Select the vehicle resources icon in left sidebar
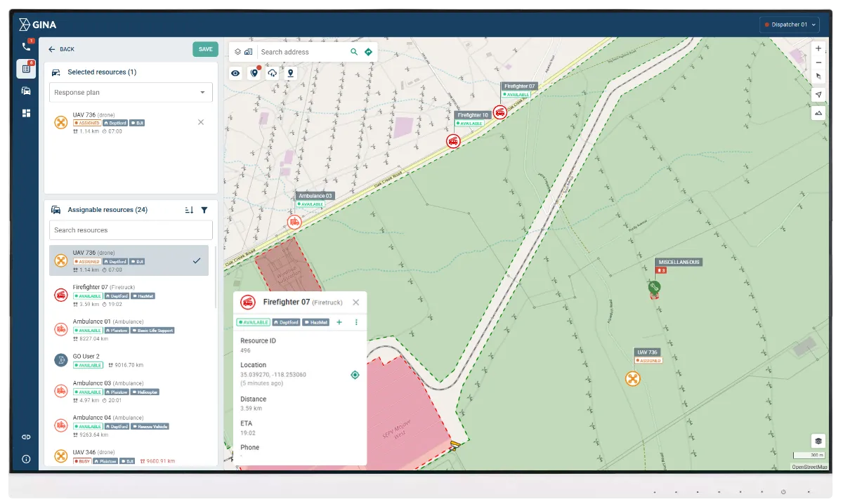 (27, 91)
